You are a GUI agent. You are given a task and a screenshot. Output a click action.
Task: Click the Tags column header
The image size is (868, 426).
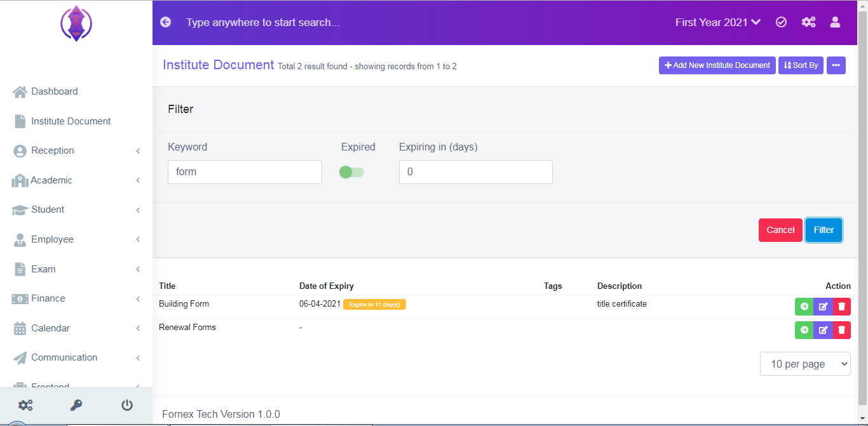pos(553,286)
